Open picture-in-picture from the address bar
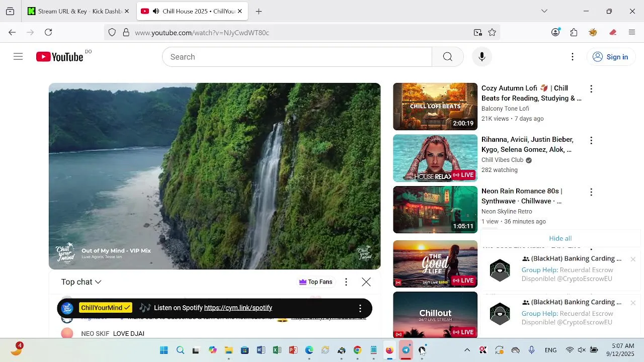Viewport: 644px width, 362px height. (477, 33)
